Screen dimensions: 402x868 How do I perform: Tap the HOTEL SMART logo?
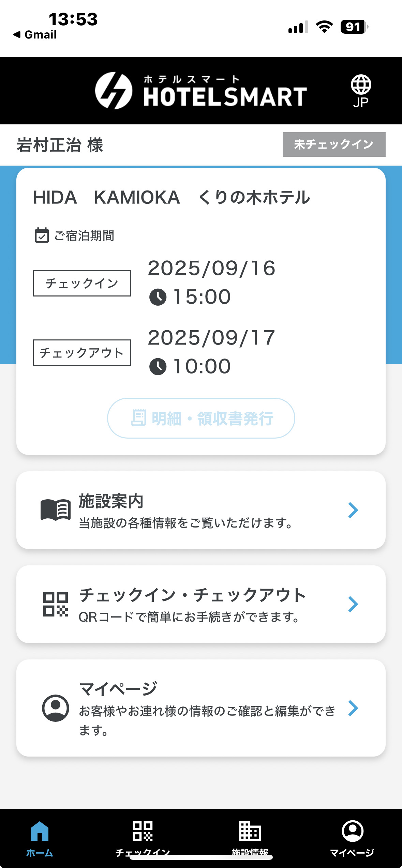click(x=201, y=91)
